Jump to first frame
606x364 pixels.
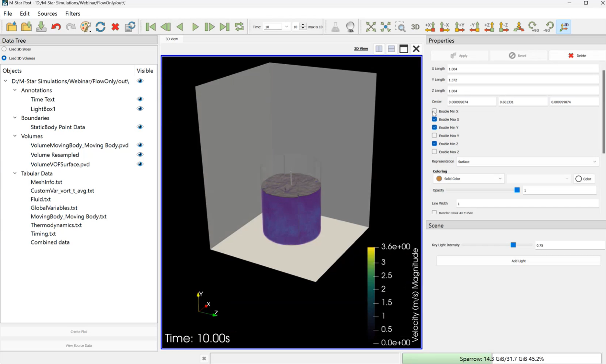(x=150, y=27)
